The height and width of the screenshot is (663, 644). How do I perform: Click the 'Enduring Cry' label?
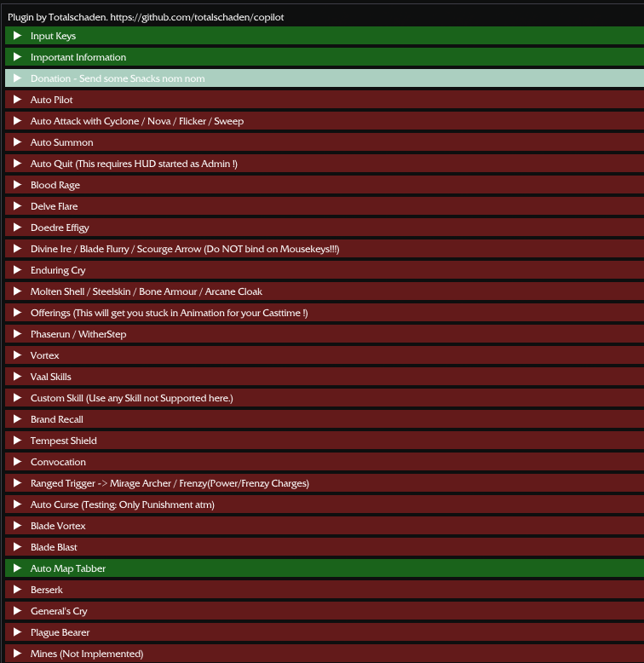[58, 270]
